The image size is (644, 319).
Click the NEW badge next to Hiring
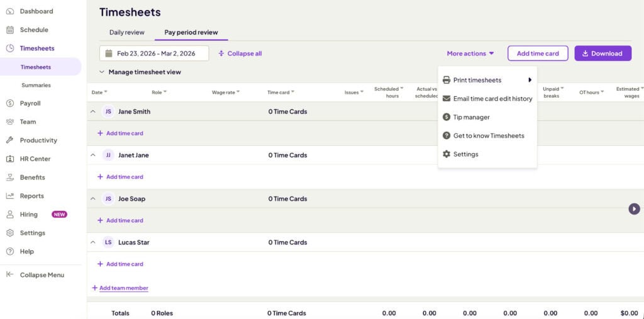59,214
